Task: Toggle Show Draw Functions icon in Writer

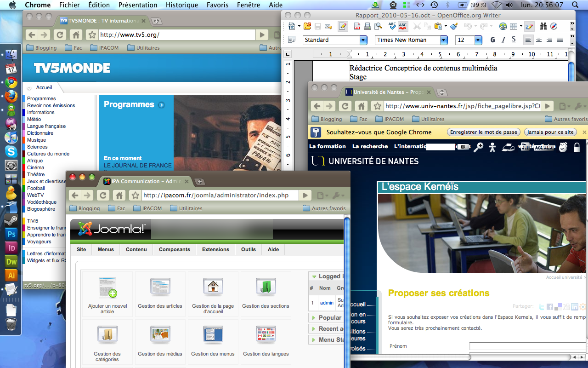Action: tap(529, 26)
